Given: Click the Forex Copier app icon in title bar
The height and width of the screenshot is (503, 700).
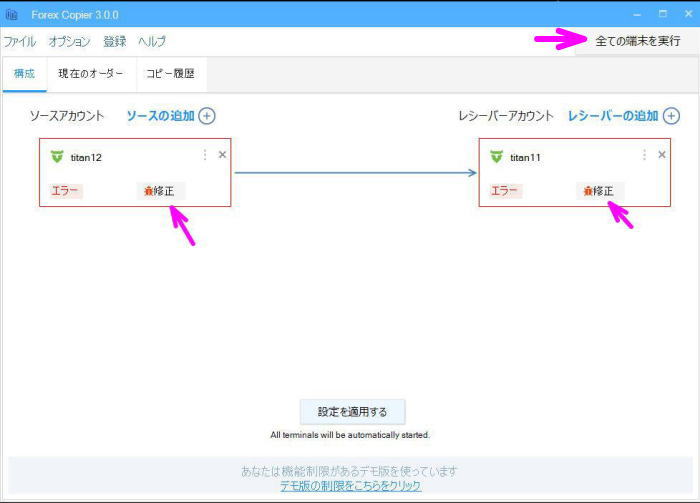Looking at the screenshot, I should click(x=12, y=15).
